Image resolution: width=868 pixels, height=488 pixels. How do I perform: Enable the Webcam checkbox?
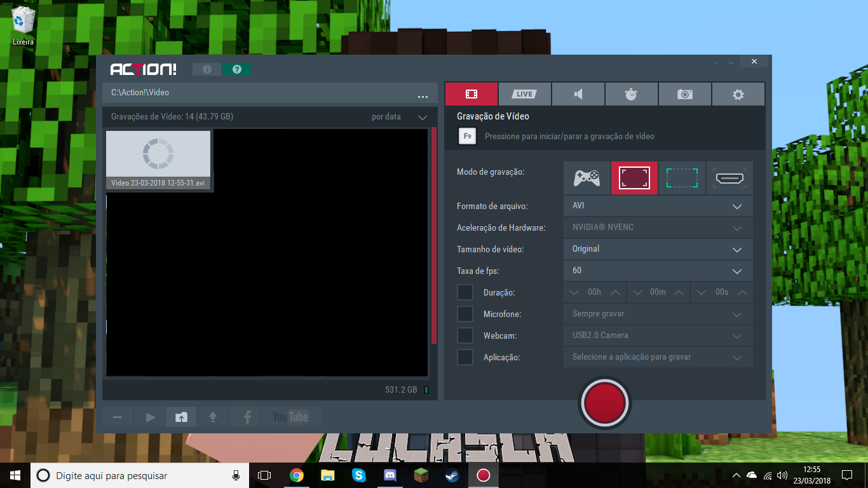point(465,335)
